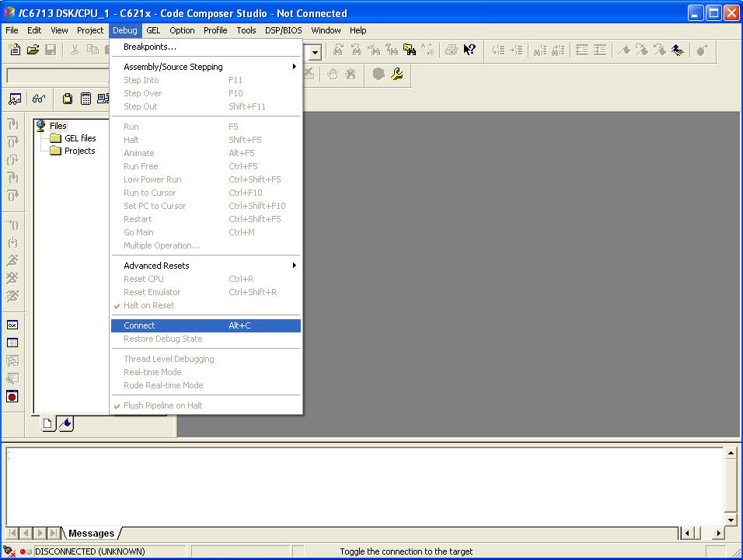Click the Reset CPU menu entry
Viewport: 743px width, 560px height.
coord(206,279)
